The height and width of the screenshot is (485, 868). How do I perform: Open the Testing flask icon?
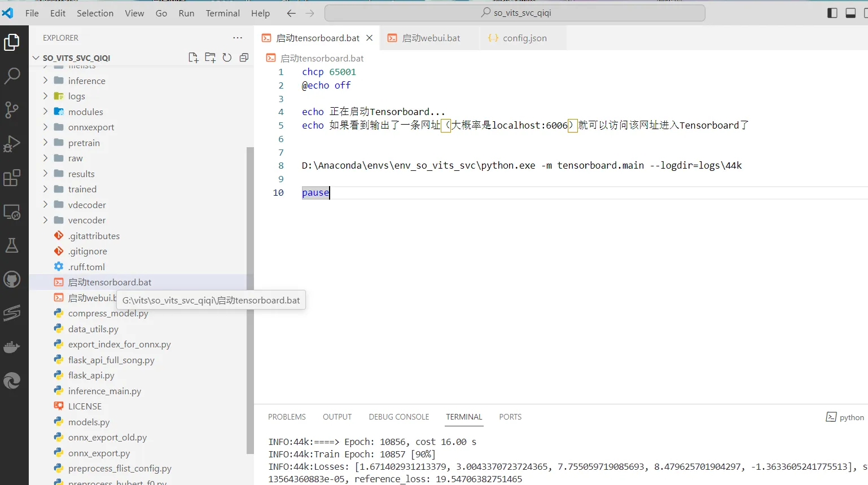pyautogui.click(x=12, y=245)
